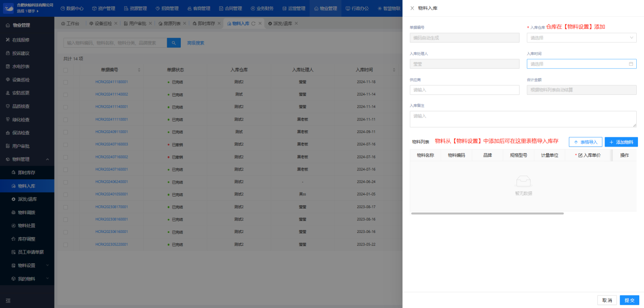The image size is (644, 308).
Task: Click the 在线报修 sidebar icon
Action: (x=8, y=40)
